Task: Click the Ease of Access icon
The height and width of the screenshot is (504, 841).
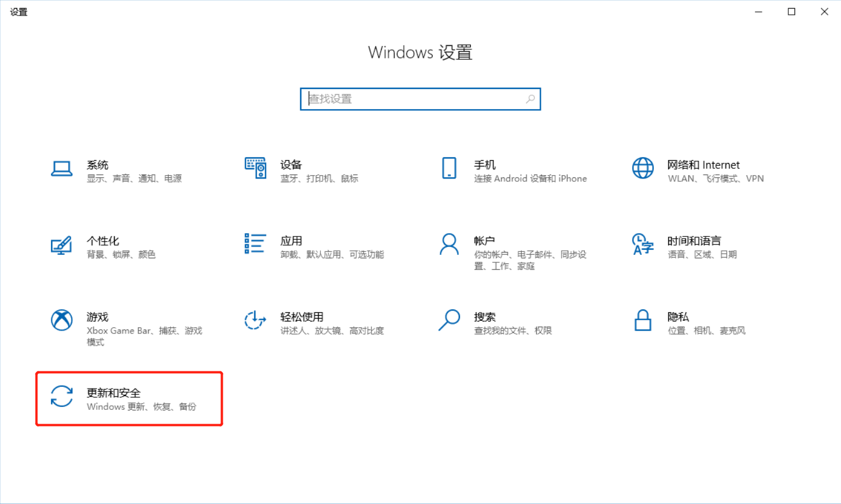Action: [255, 320]
